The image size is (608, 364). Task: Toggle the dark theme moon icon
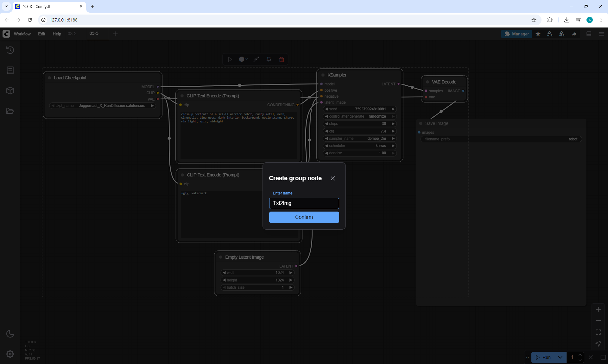coord(10,334)
